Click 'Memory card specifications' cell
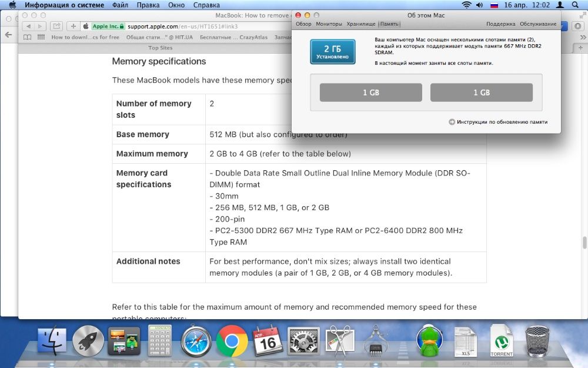588x368 pixels. 159,207
